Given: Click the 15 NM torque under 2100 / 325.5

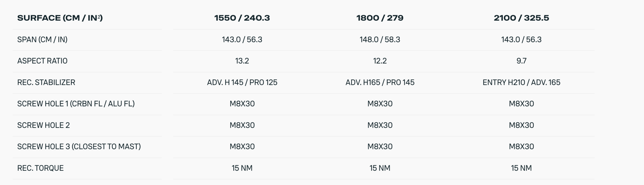Looking at the screenshot, I should [x=521, y=168].
